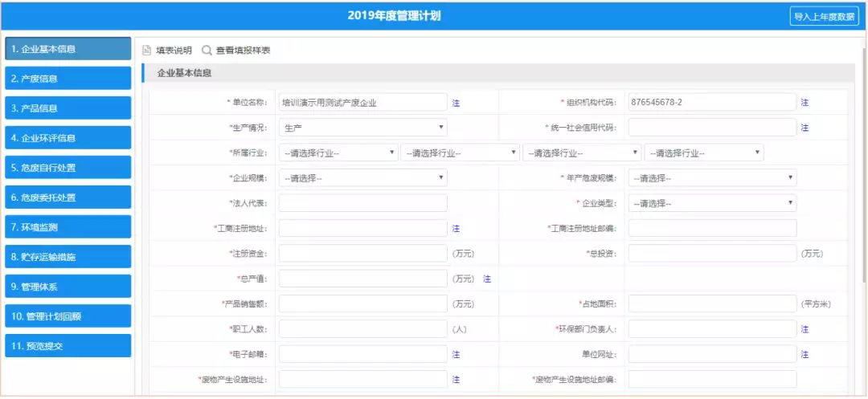Click the 填表说明 document icon
This screenshot has width=868, height=399.
[x=147, y=51]
